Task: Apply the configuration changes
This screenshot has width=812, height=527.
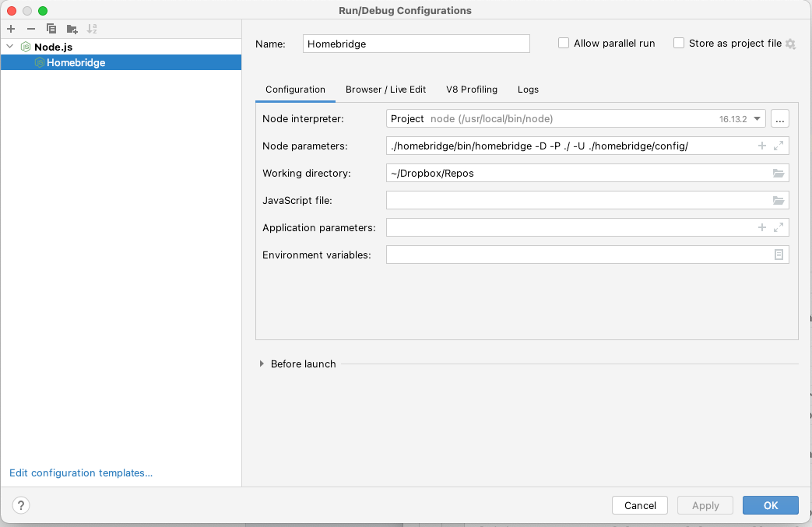Action: 705,505
